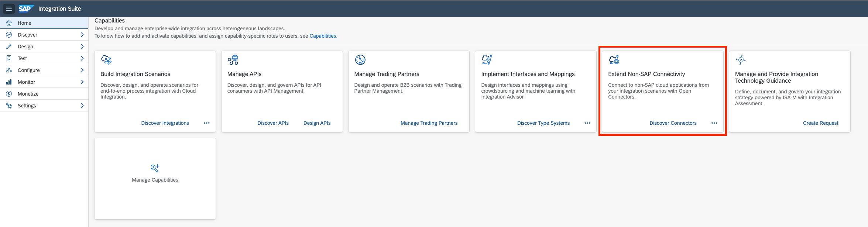The width and height of the screenshot is (868, 227).
Task: Select Monetize in the side navigation
Action: click(x=44, y=94)
